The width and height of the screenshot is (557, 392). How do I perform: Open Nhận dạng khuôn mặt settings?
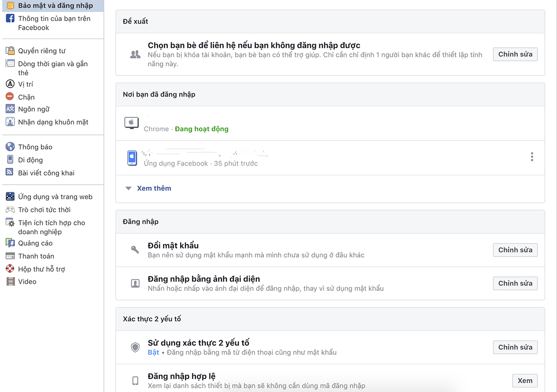(53, 122)
